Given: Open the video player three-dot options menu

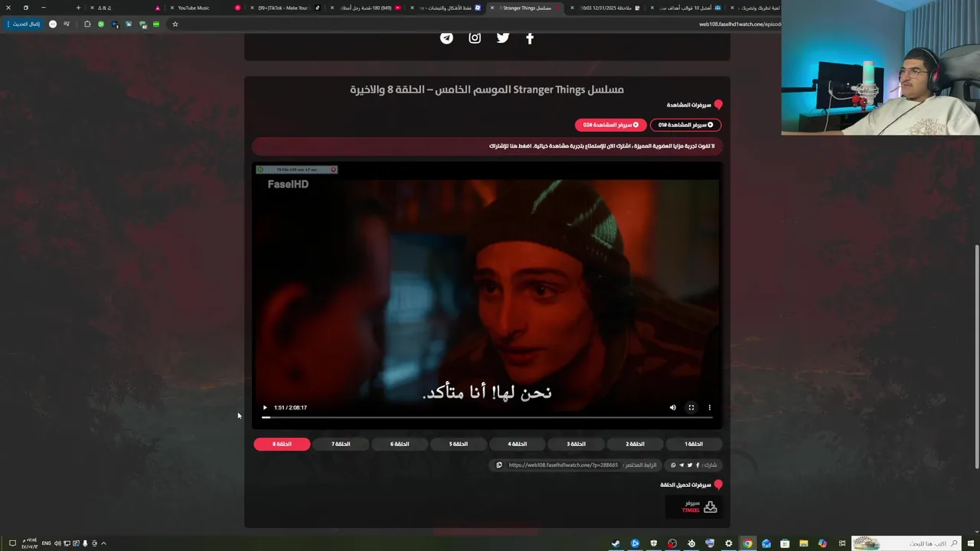Looking at the screenshot, I should pyautogui.click(x=710, y=408).
